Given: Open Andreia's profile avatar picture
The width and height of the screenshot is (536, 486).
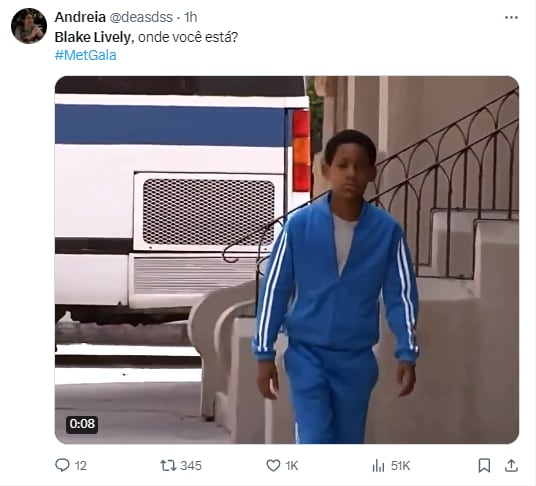Looking at the screenshot, I should coord(29,26).
